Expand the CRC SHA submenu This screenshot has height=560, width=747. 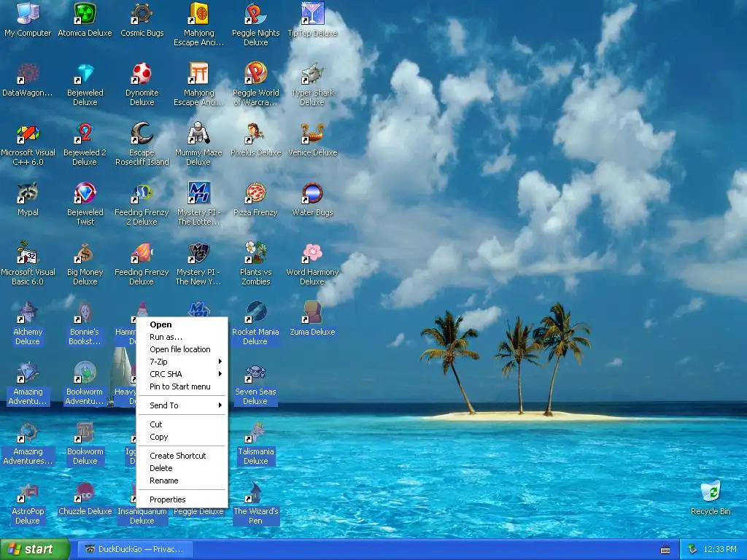click(182, 374)
